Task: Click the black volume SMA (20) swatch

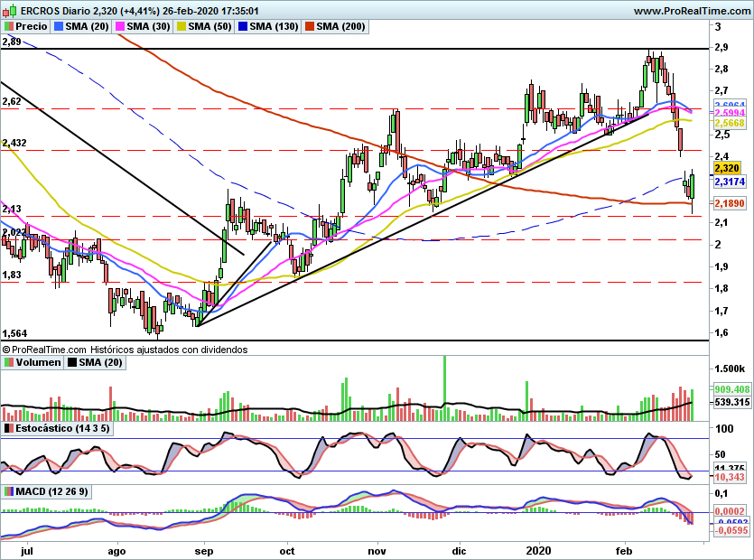Action: (72, 362)
